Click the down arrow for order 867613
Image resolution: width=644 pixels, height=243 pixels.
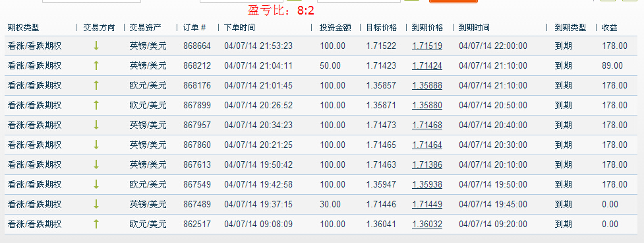(x=96, y=165)
